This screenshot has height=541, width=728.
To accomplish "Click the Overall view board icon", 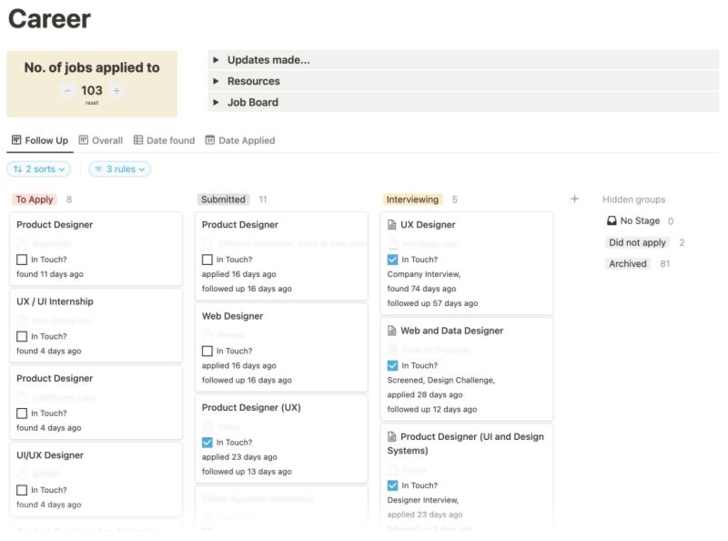I will [84, 141].
